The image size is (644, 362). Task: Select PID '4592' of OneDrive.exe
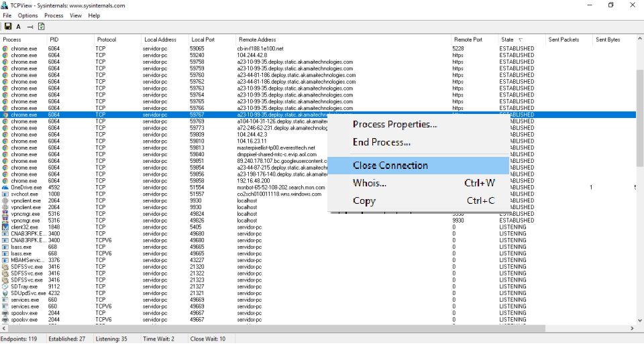[54, 188]
